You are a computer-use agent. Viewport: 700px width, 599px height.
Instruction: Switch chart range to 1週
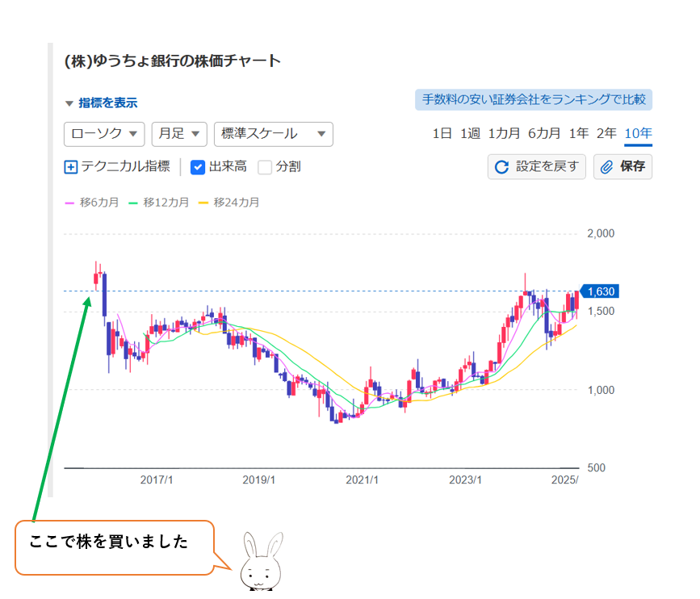coord(470,133)
